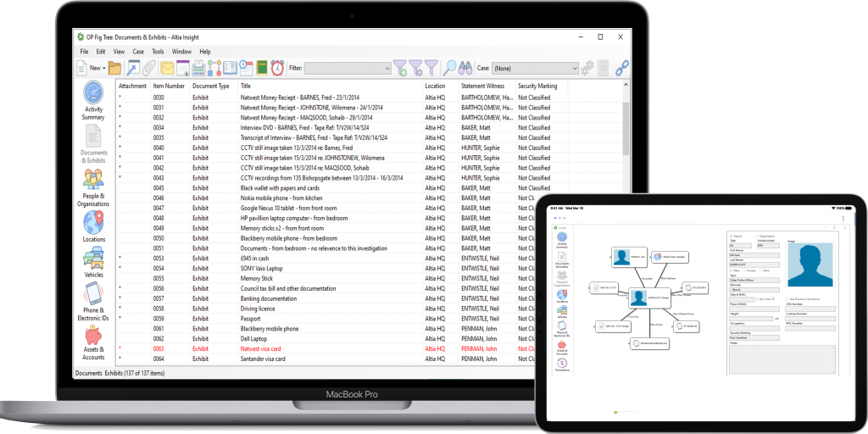The height and width of the screenshot is (434, 868).
Task: Select the Person radio button on tablet
Action: [730, 235]
